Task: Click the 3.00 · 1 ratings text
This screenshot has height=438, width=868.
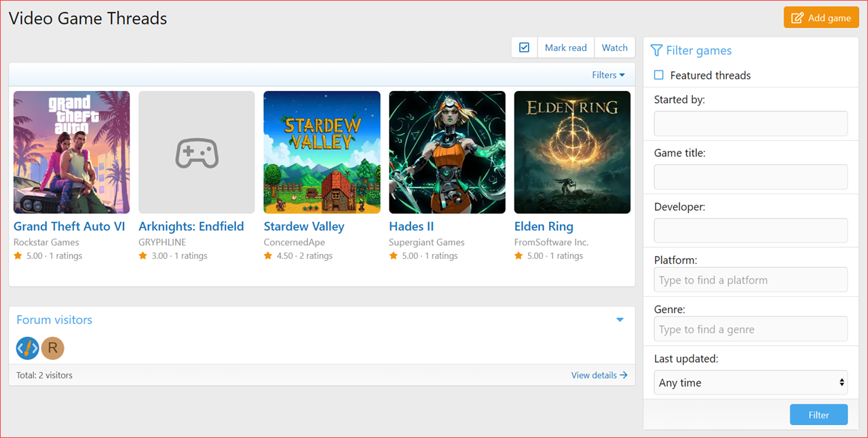Action: point(179,256)
